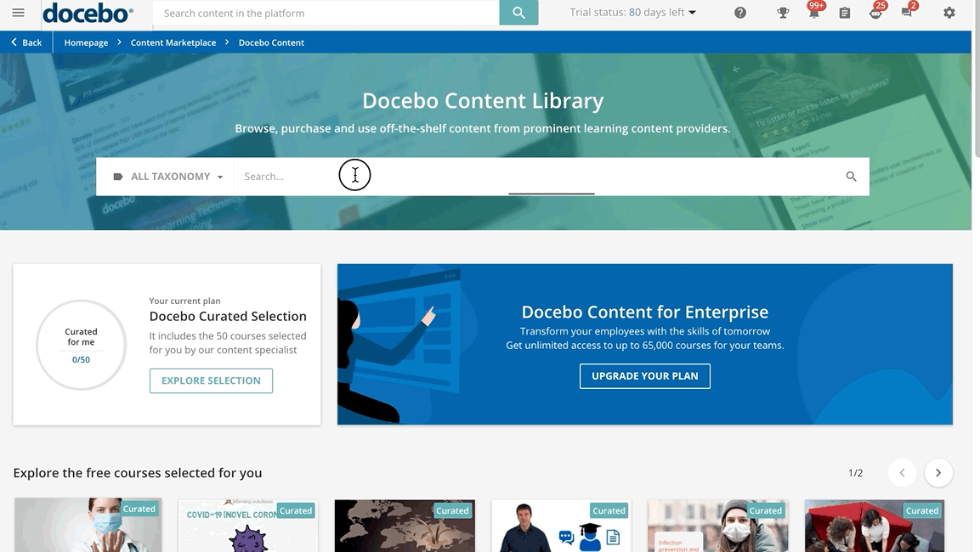Open the clipboard tasks icon
The image size is (980, 552).
[844, 13]
